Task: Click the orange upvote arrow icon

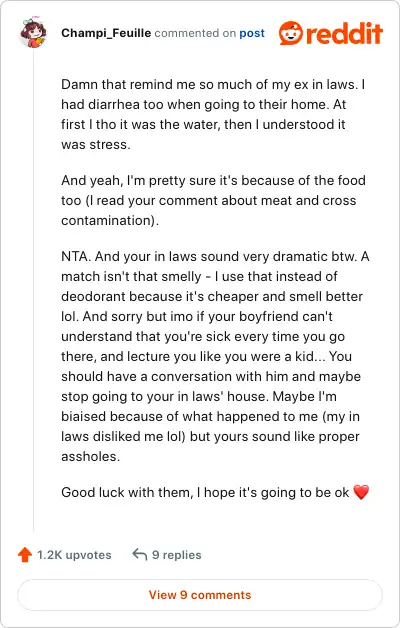Action: pos(25,555)
